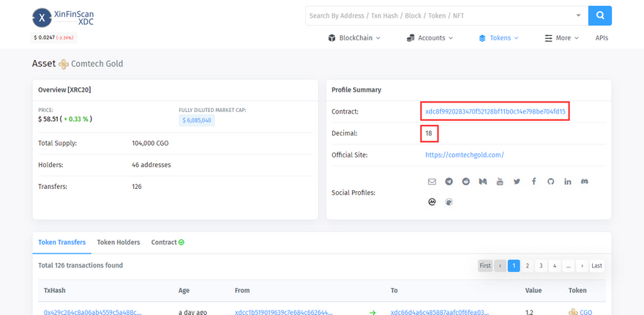The height and width of the screenshot is (315, 644).
Task: Open the GitHub social profile icon
Action: 551,182
